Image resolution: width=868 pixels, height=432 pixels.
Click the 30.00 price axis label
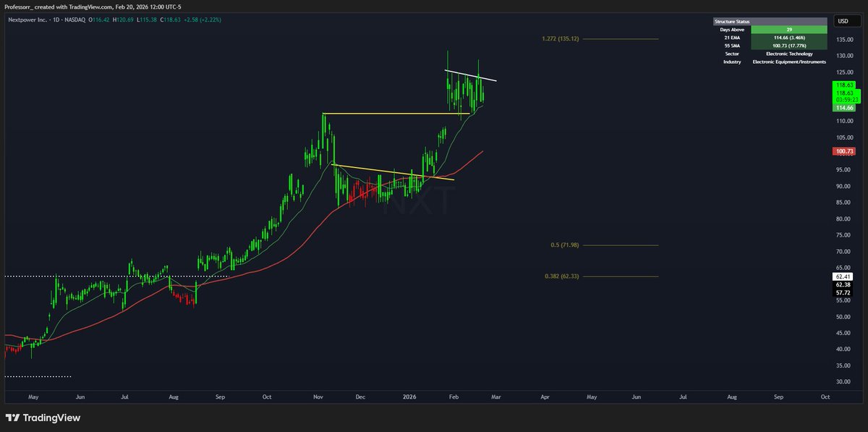coord(844,382)
